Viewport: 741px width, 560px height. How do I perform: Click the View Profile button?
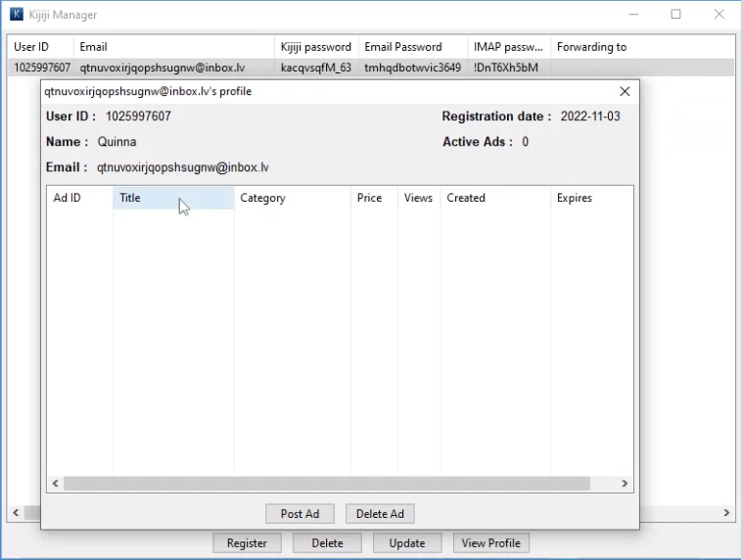tap(491, 543)
